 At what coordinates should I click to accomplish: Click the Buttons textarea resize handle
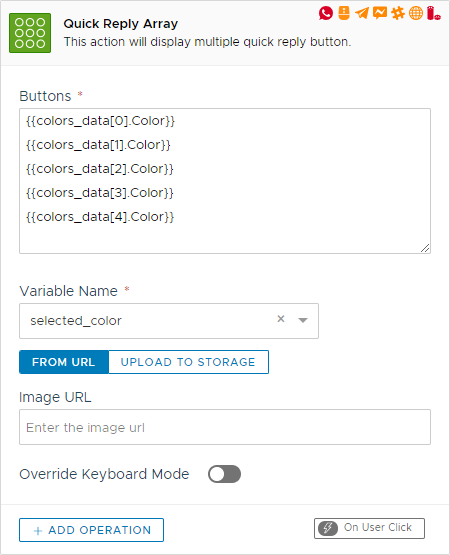(425, 248)
